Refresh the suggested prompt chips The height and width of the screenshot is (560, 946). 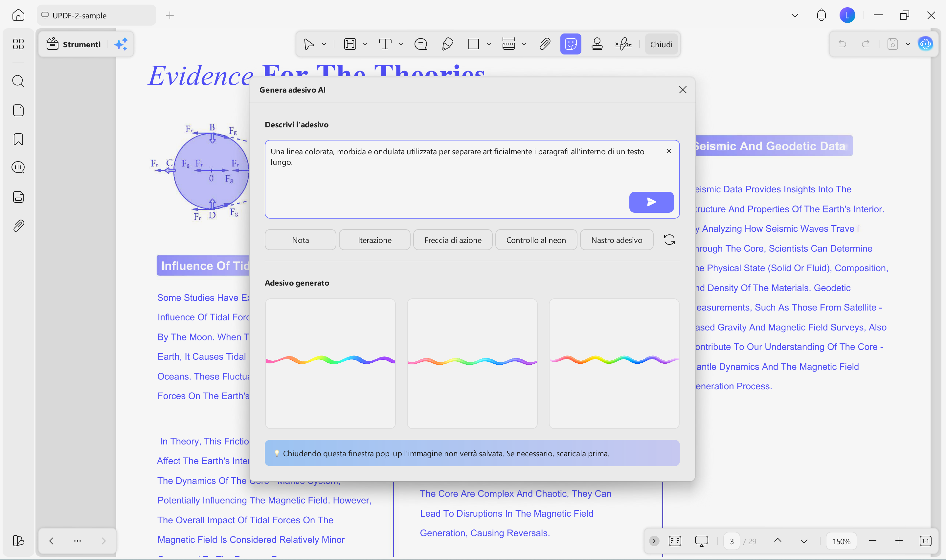pos(669,240)
